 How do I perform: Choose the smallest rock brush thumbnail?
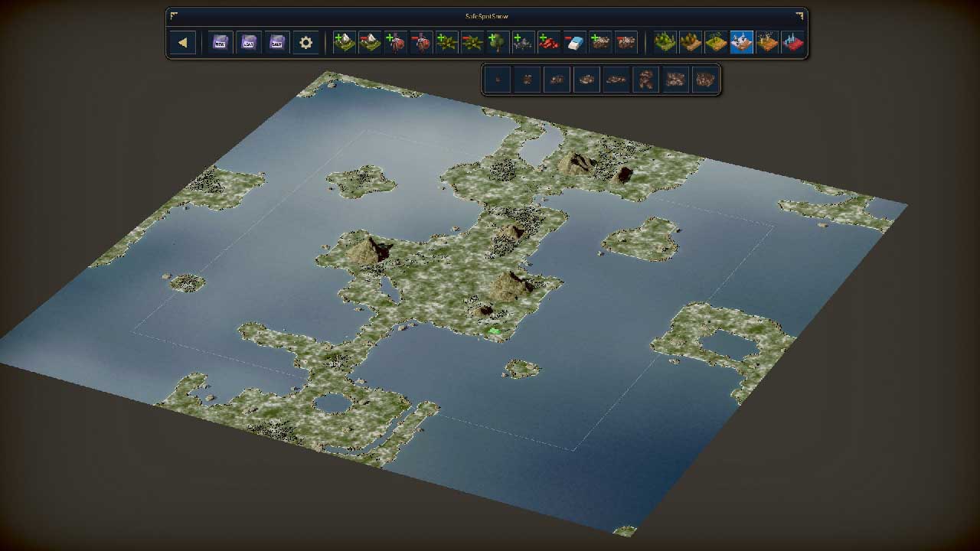pos(498,79)
